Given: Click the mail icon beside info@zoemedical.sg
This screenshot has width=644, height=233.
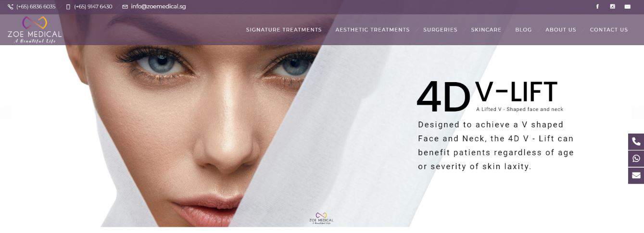Looking at the screenshot, I should 125,7.
